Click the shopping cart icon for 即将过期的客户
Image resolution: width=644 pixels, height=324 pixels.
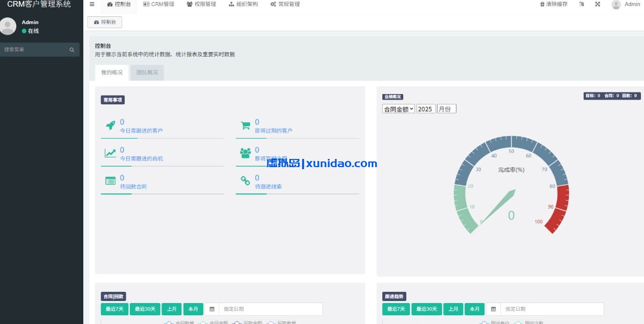pos(245,125)
